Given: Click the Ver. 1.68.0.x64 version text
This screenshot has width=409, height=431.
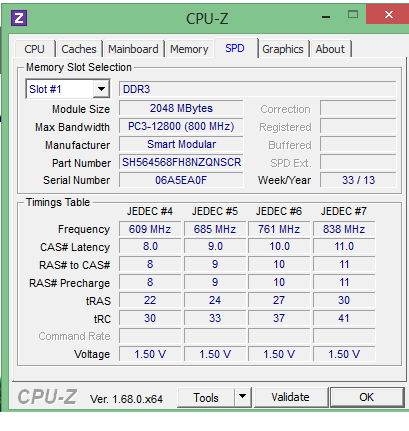Looking at the screenshot, I should (x=126, y=399).
